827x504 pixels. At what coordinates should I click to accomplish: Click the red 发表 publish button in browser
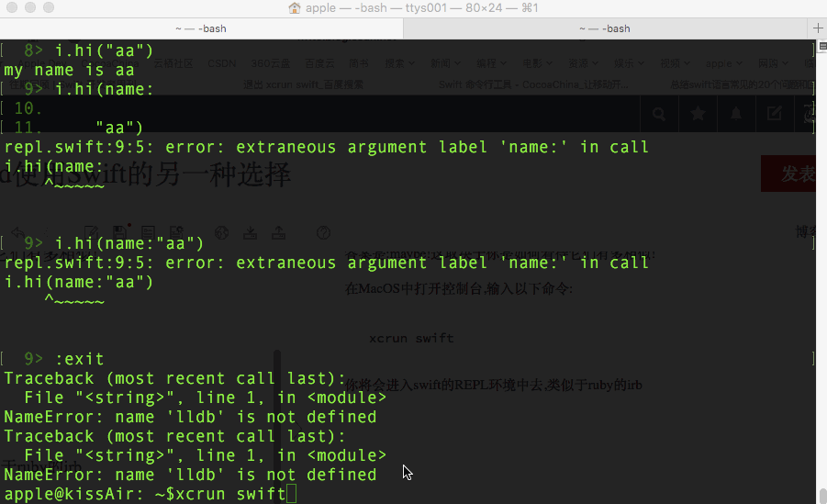(x=788, y=174)
